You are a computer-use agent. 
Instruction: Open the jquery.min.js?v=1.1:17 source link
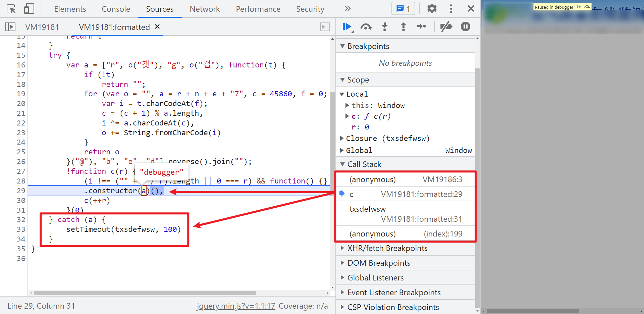[x=236, y=306]
